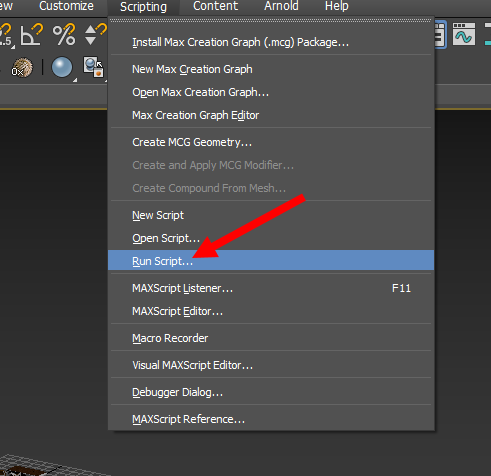
Task: Click the 2.5D Snaps toggle icon
Action: point(6,35)
